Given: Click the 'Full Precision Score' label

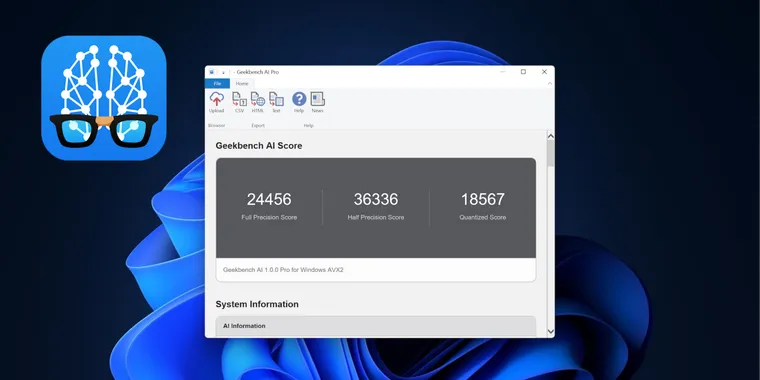Looking at the screenshot, I should 269,217.
